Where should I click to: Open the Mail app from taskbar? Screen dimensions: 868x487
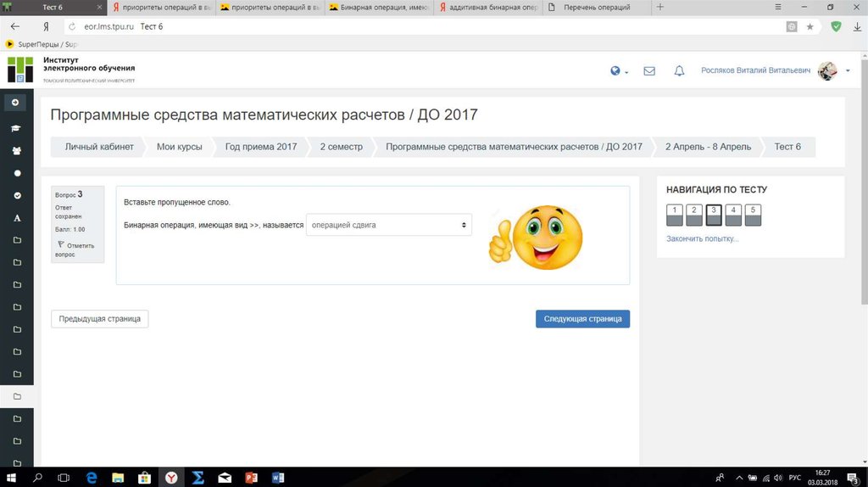pos(225,477)
